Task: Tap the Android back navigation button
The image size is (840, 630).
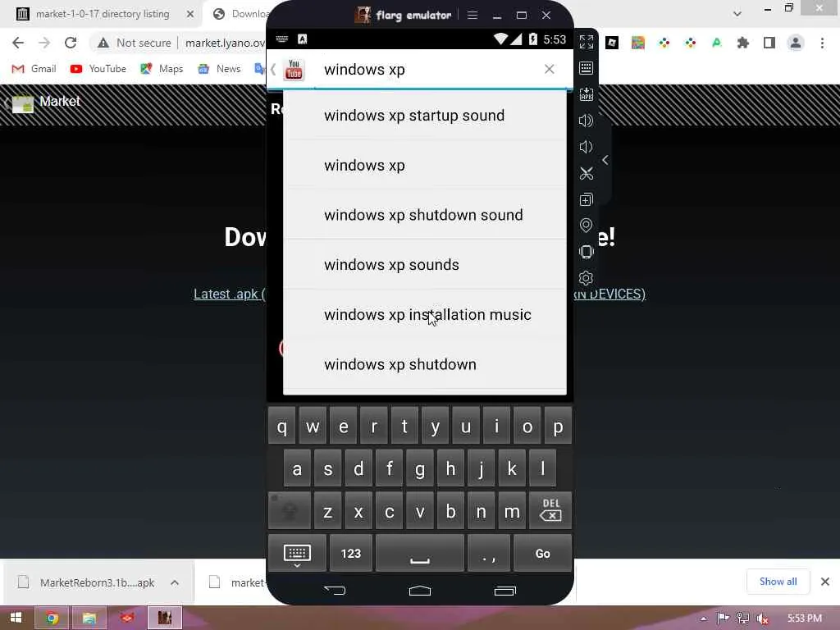Action: [x=335, y=591]
